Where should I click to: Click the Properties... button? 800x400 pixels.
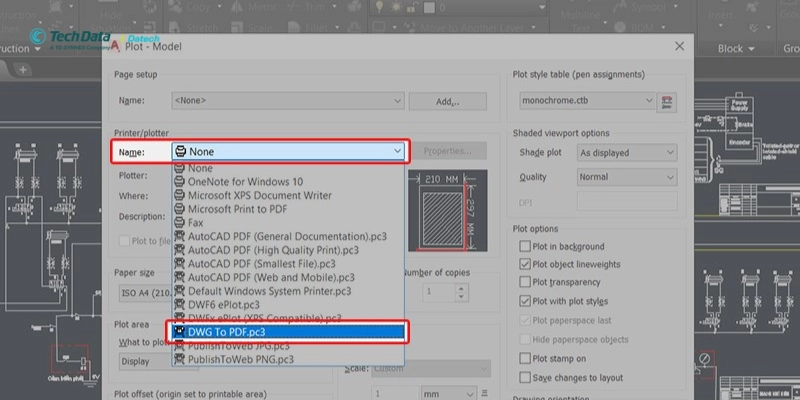447,151
